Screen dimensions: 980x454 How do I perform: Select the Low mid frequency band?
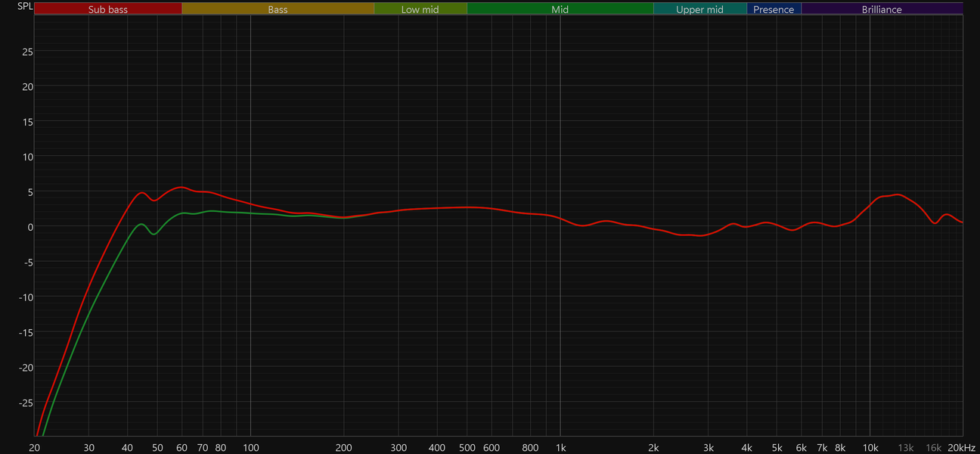[420, 9]
